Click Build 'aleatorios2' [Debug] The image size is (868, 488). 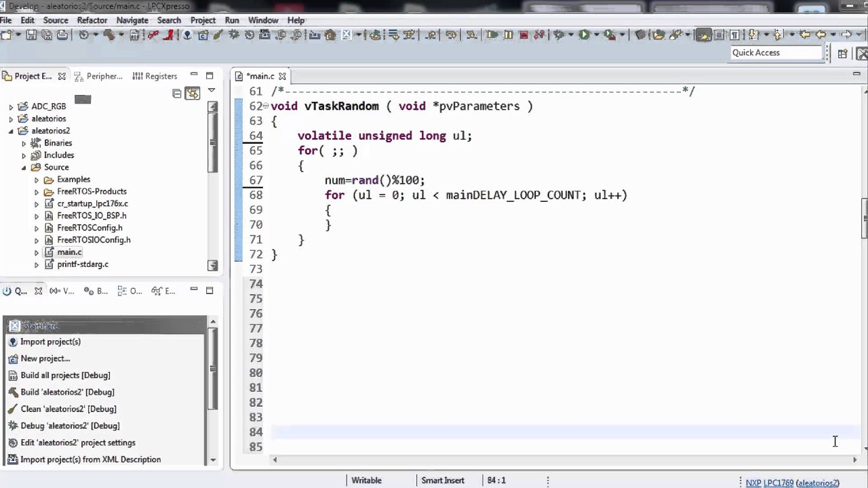(67, 392)
